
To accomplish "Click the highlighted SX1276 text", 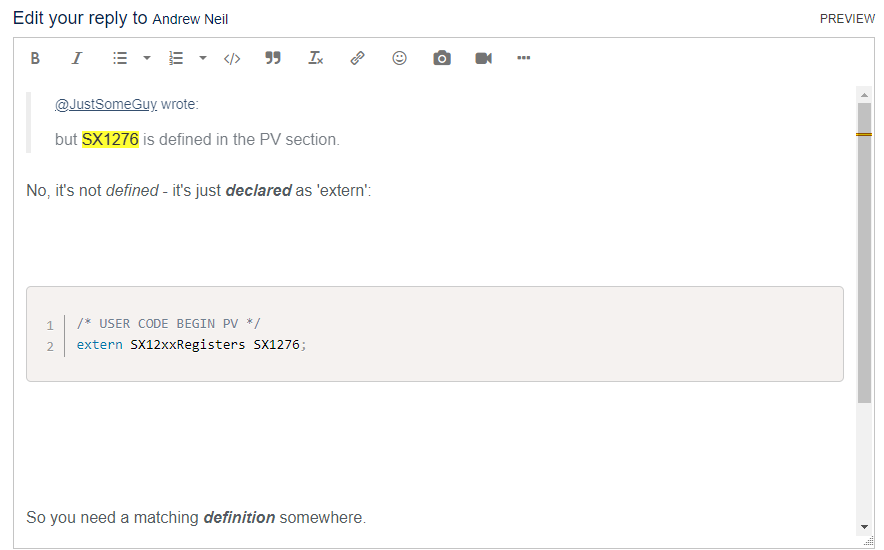I will (x=110, y=140).
